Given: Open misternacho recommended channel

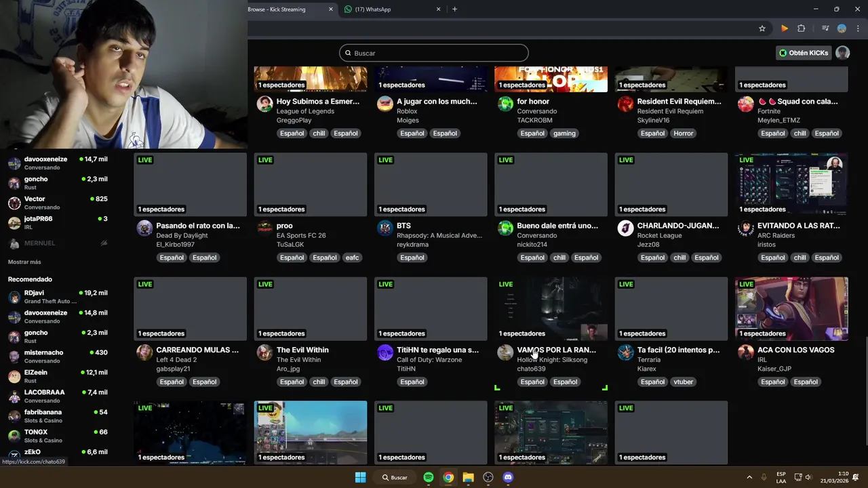Looking at the screenshot, I should click(58, 357).
